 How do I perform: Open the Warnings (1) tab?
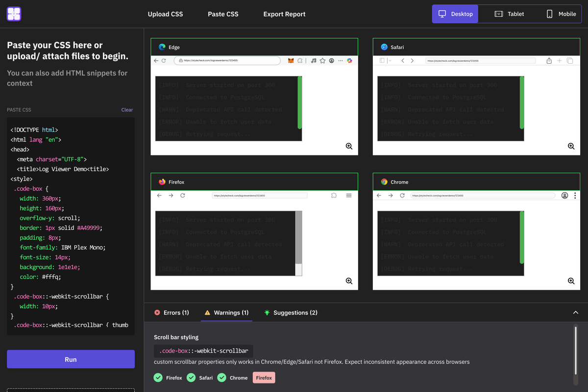(x=226, y=313)
